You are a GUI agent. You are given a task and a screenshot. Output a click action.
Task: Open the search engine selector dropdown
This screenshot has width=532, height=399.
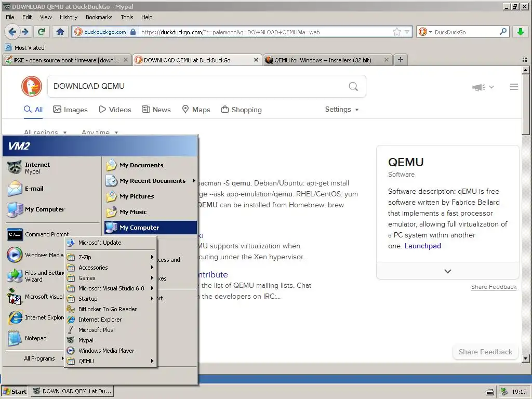(x=425, y=32)
